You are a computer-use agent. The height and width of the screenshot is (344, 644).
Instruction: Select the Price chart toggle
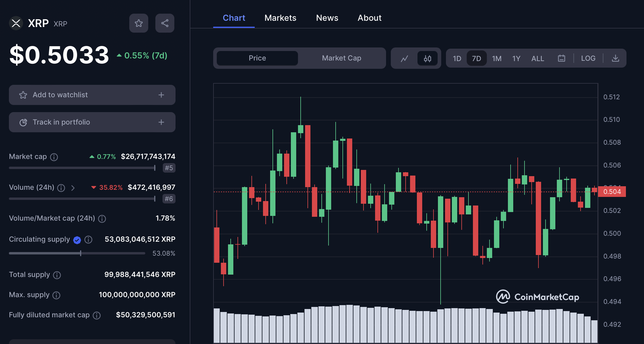(257, 58)
